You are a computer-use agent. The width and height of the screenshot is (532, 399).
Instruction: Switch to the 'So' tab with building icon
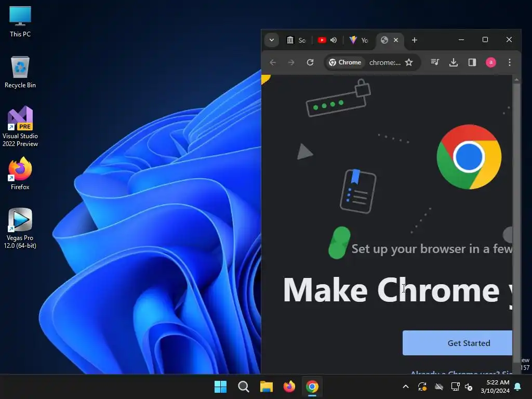(x=296, y=40)
